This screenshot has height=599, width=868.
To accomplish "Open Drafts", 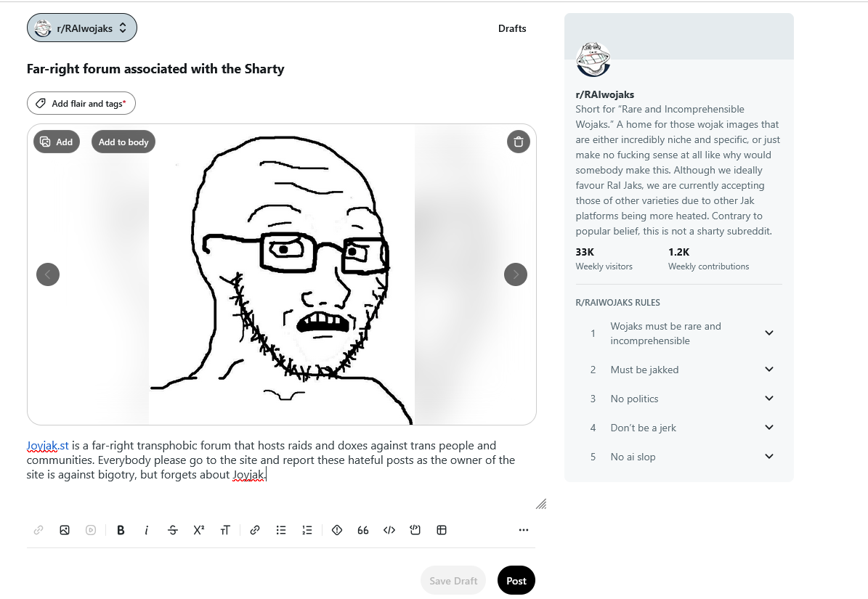I will [x=512, y=28].
